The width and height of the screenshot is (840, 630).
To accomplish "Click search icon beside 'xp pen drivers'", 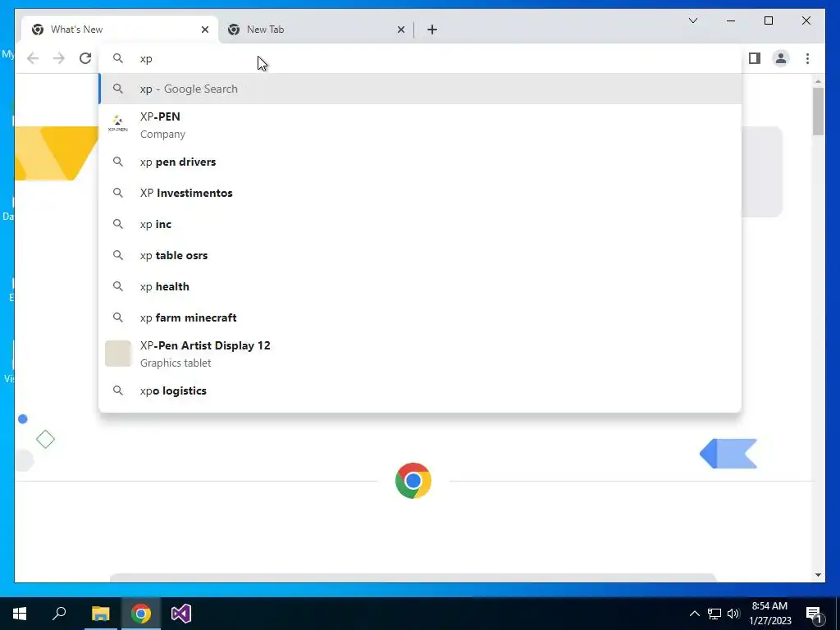I will point(118,162).
